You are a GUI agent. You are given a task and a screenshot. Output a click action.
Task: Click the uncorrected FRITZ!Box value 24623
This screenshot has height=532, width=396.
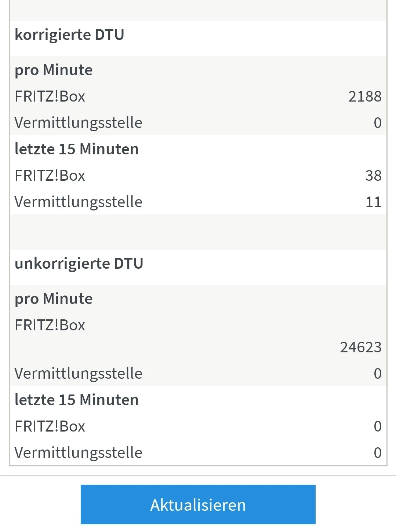tap(360, 347)
